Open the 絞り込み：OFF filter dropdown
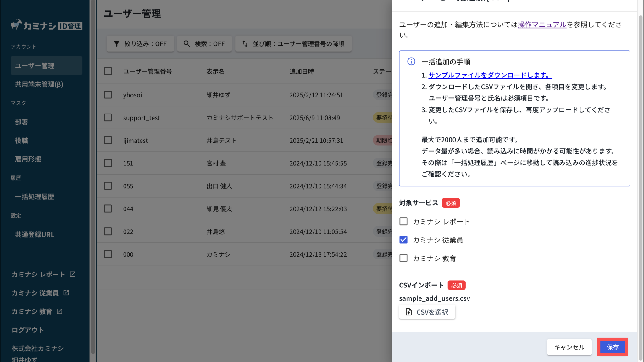Viewport: 644px width, 362px height. click(x=140, y=44)
